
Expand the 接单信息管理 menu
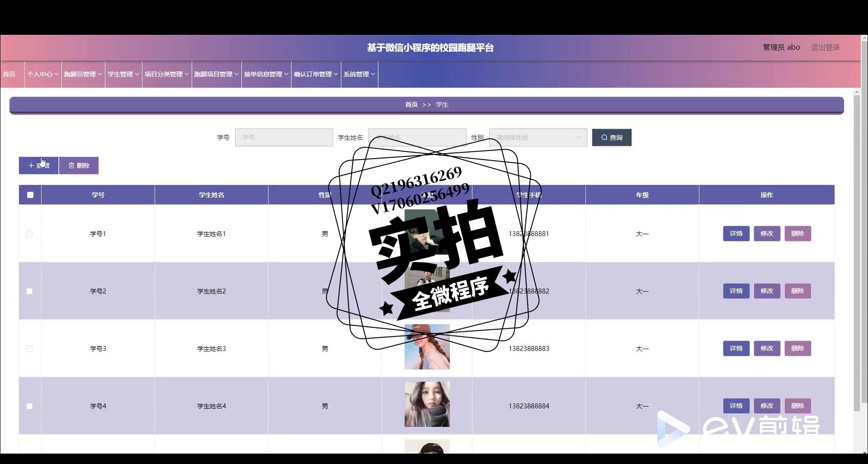coord(266,74)
